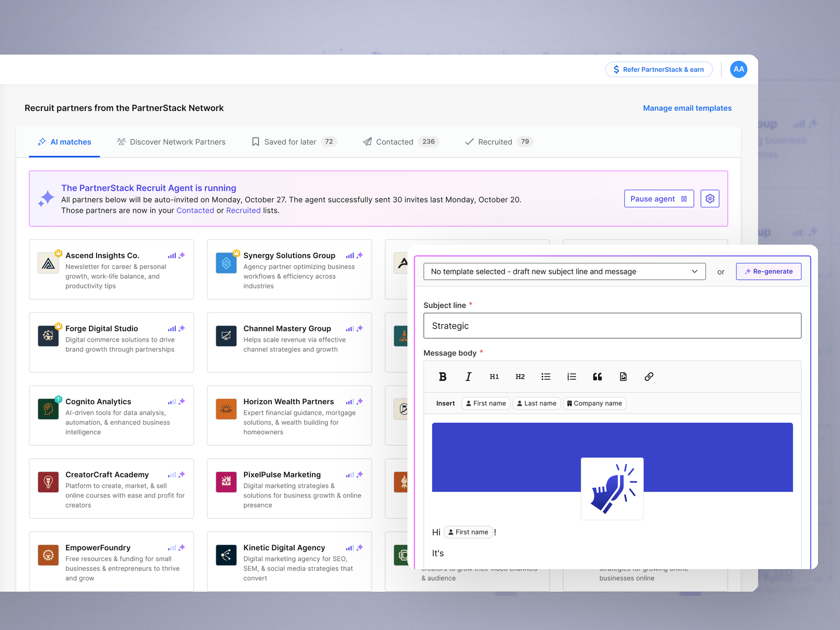Open Kinetic Digital Agency partner title
The width and height of the screenshot is (840, 630).
pyautogui.click(x=284, y=548)
